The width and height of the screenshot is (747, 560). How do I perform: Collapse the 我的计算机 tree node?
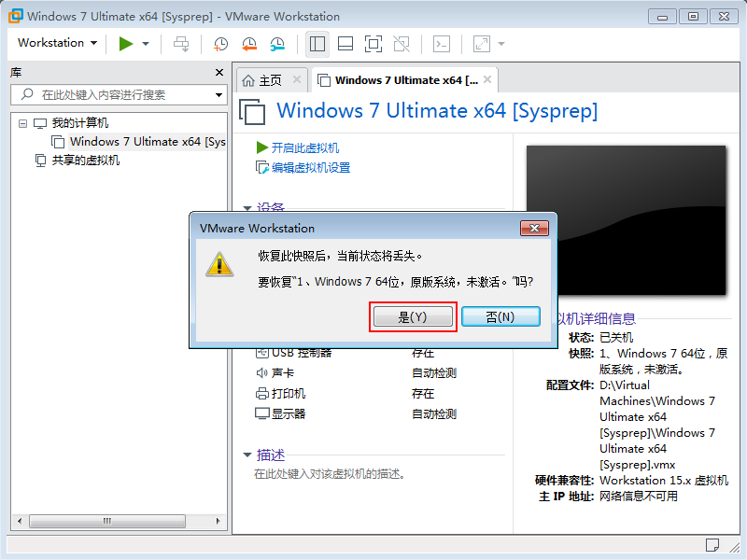pyautogui.click(x=23, y=123)
